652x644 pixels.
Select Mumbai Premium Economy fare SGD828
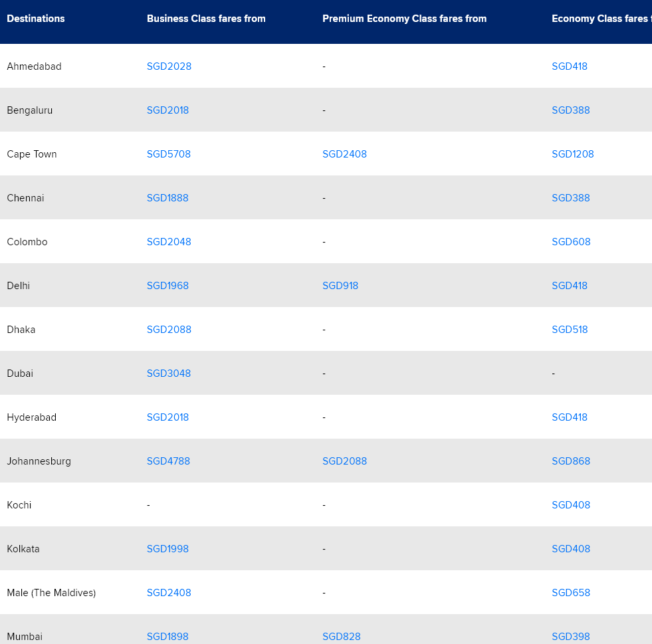pos(342,637)
